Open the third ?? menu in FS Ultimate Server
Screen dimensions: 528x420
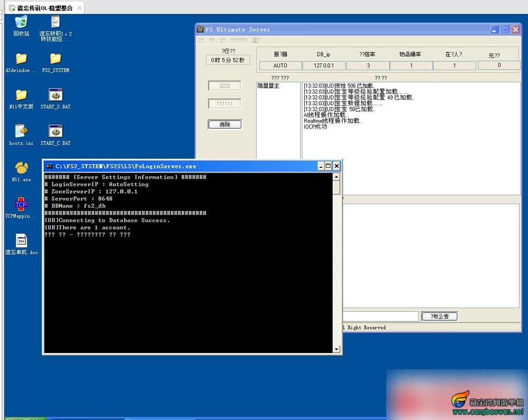pos(222,40)
